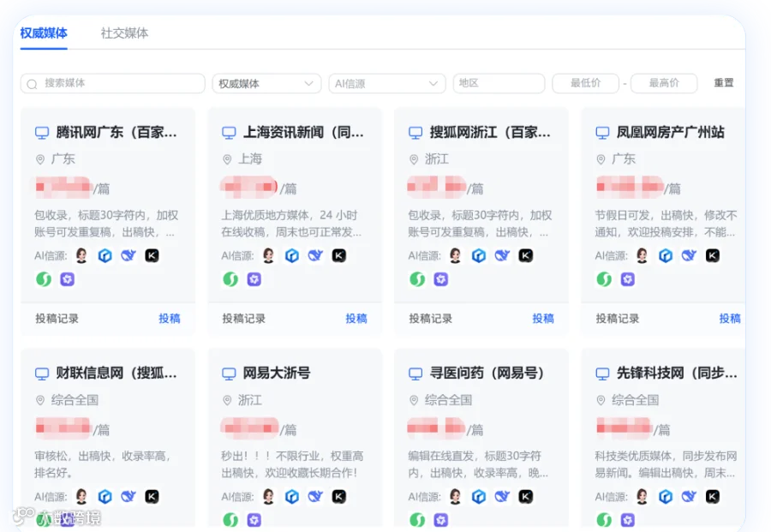771x532 pixels.
Task: Open the 上海资讯新闻 card title
Action: (x=303, y=132)
